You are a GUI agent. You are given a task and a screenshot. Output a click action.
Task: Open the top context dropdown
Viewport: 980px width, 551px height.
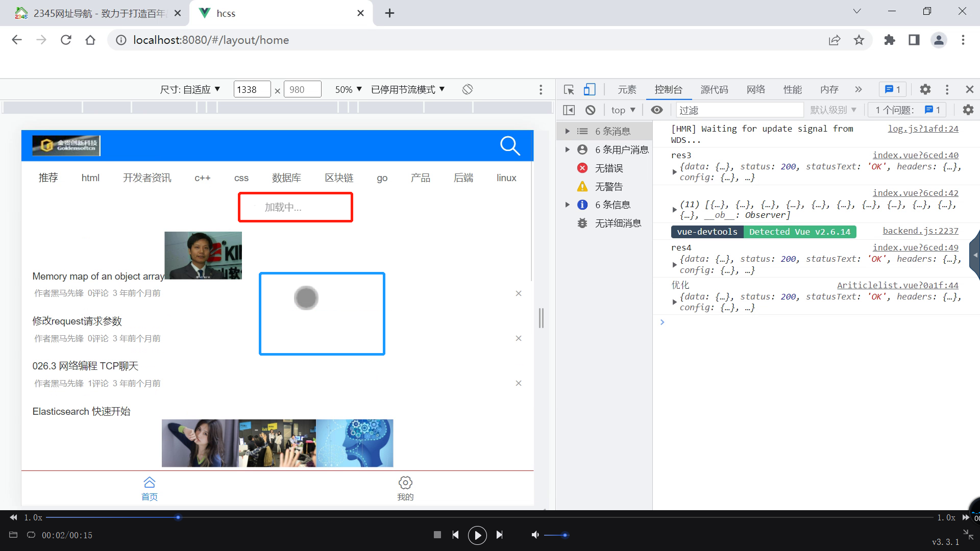tap(623, 110)
